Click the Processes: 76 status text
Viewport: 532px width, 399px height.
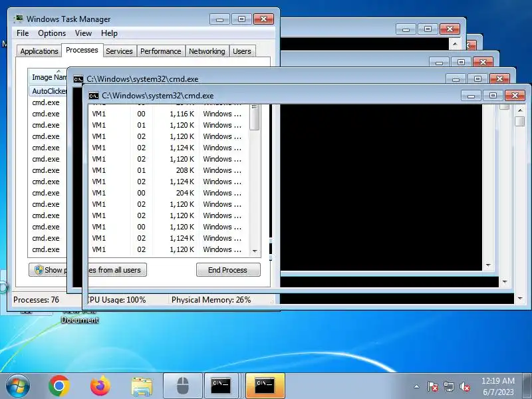[36, 300]
